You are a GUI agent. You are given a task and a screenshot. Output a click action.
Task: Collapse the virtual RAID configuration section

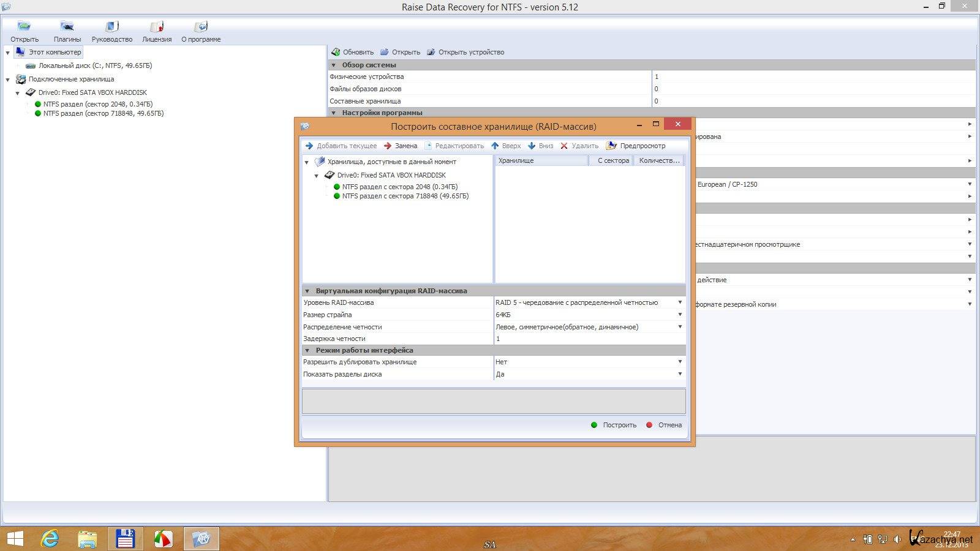pos(307,291)
